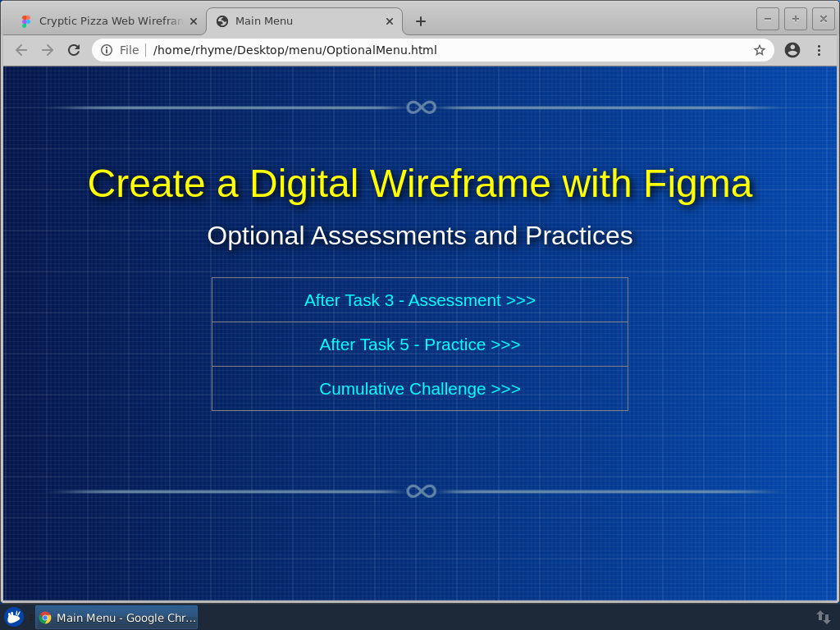Click the browser forward arrow

tap(48, 50)
